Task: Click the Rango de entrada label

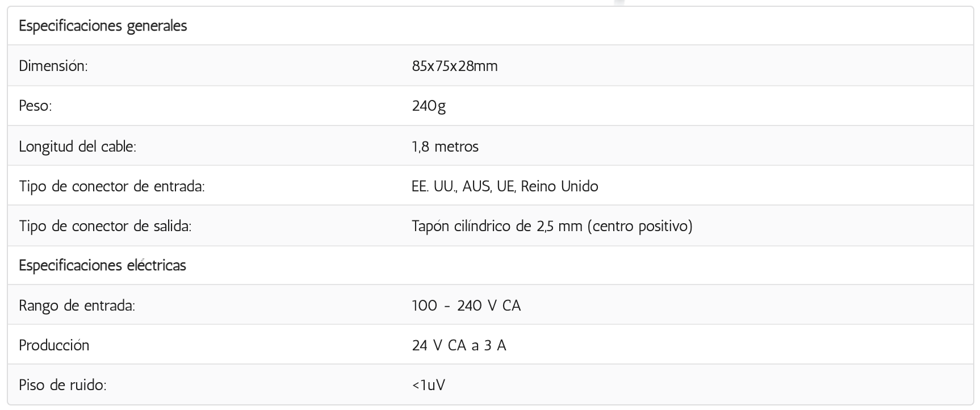Action: [x=77, y=306]
